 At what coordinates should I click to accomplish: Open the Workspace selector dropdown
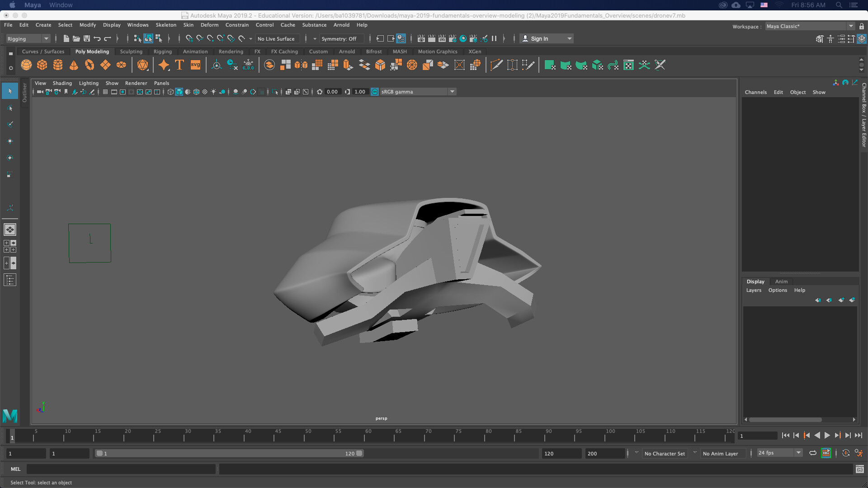pyautogui.click(x=850, y=26)
